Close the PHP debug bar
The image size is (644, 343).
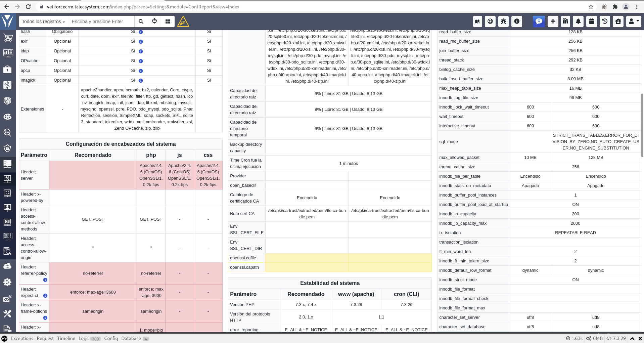pos(640,338)
